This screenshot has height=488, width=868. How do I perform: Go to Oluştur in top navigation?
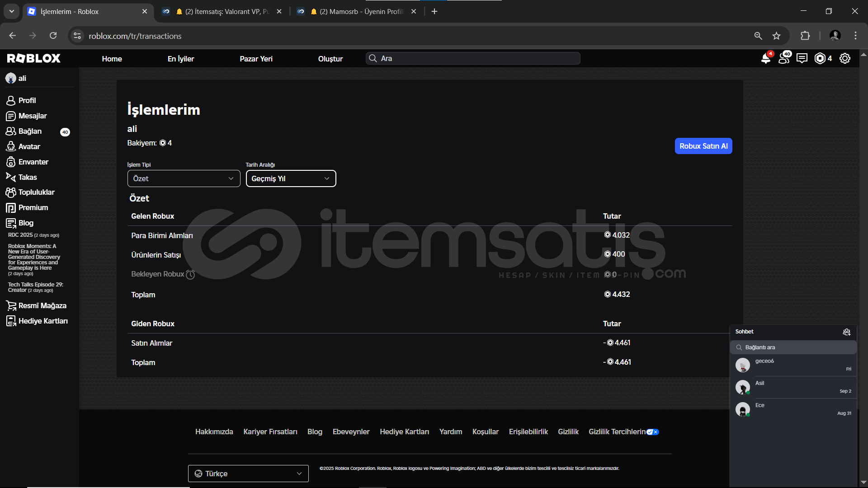click(x=330, y=59)
